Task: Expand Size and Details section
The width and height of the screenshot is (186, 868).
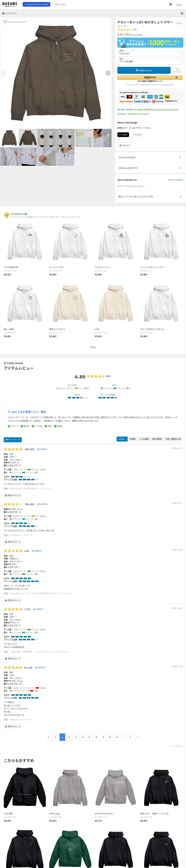Action: [150, 157]
